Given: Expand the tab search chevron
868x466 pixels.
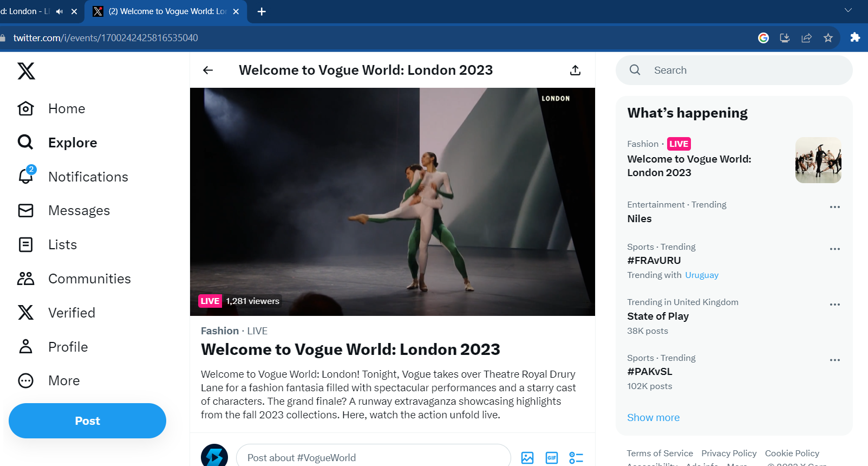Looking at the screenshot, I should [x=848, y=10].
